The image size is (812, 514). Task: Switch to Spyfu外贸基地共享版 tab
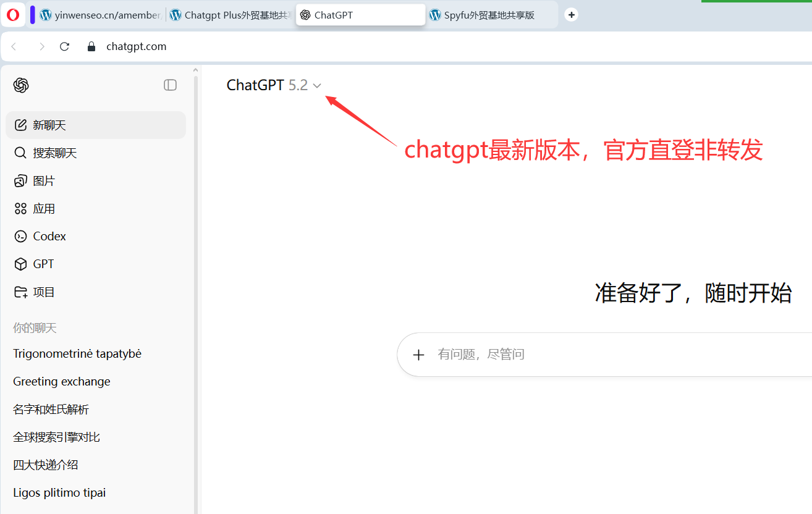[491, 15]
